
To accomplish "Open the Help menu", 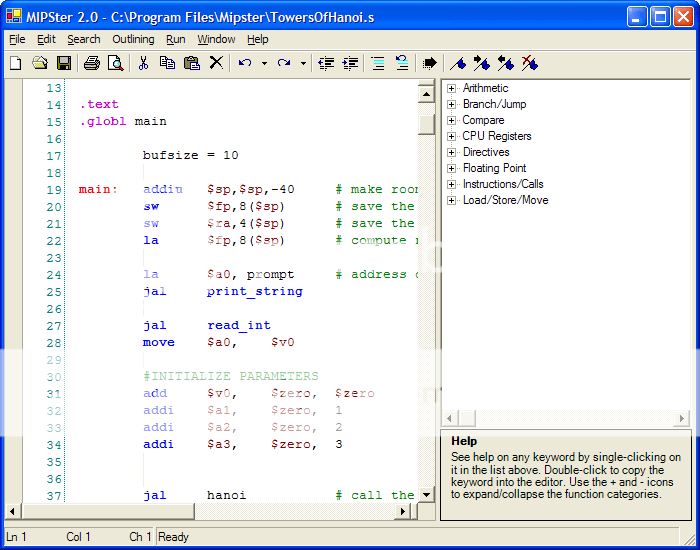I will click(x=258, y=39).
